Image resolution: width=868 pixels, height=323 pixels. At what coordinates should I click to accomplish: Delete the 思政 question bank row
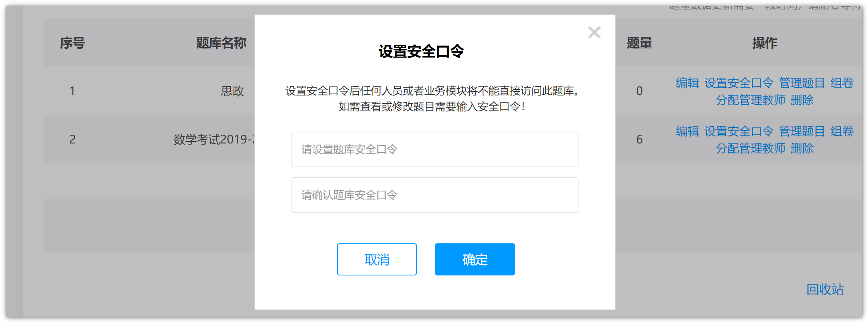click(x=802, y=100)
